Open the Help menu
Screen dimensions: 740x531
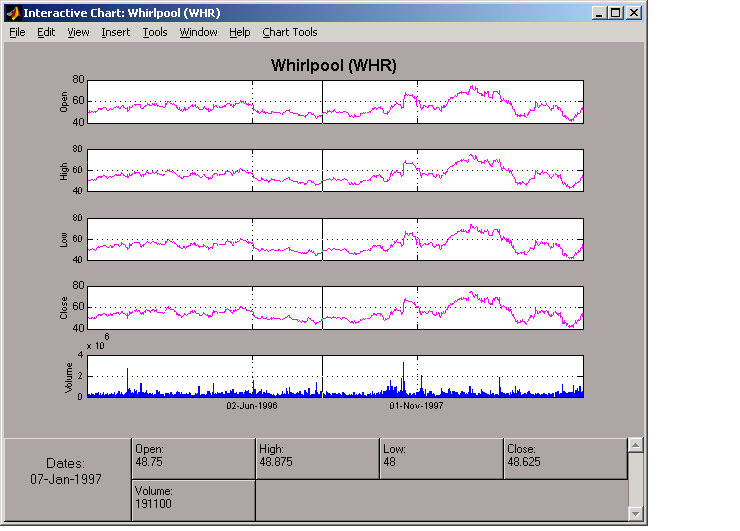click(240, 32)
